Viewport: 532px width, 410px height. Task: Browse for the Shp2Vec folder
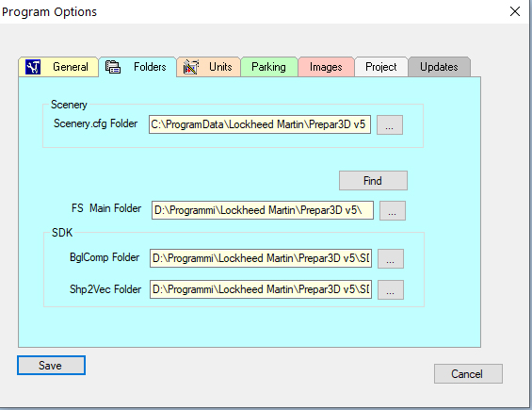391,289
